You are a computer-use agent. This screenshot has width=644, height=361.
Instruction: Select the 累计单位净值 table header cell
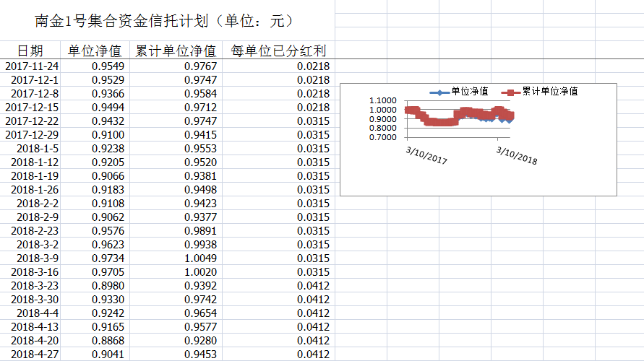click(x=176, y=51)
